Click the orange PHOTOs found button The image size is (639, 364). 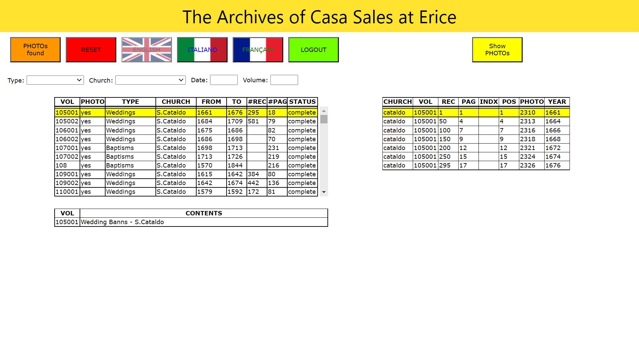[35, 50]
